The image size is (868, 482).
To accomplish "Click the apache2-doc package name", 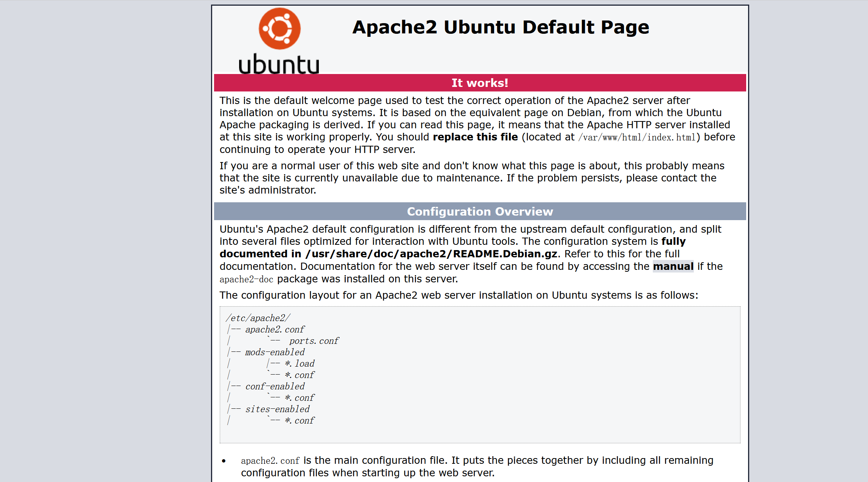I will point(246,279).
